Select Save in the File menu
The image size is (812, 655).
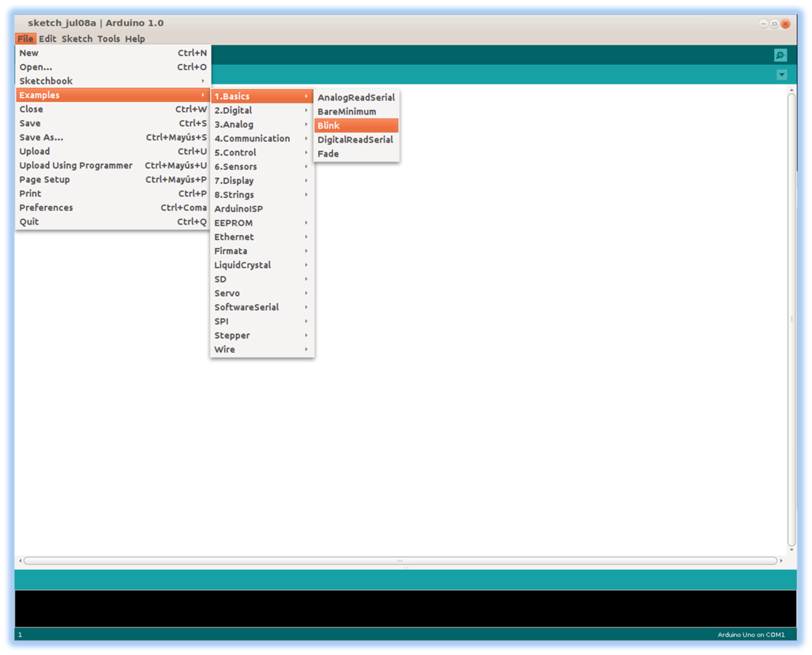113,123
